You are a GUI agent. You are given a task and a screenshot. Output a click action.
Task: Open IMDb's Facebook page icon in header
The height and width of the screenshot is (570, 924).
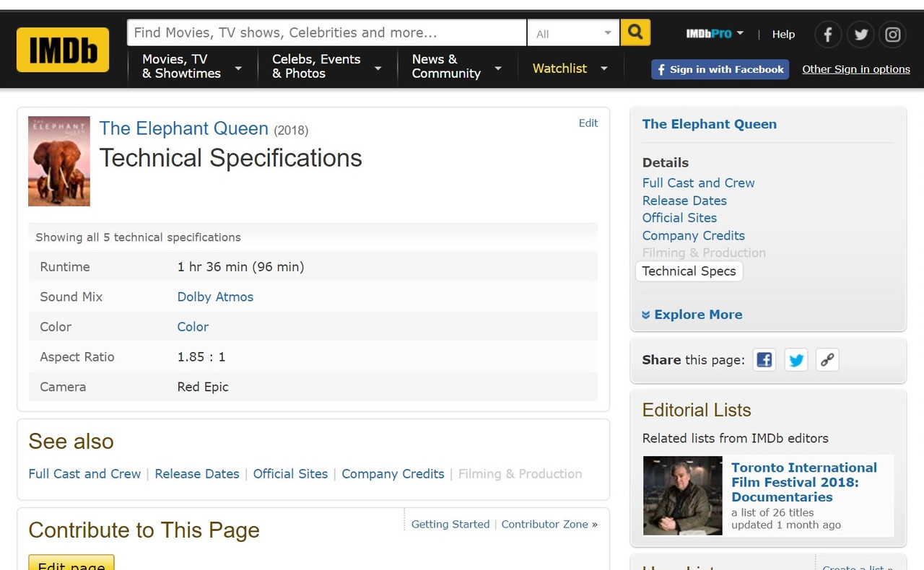pyautogui.click(x=828, y=34)
